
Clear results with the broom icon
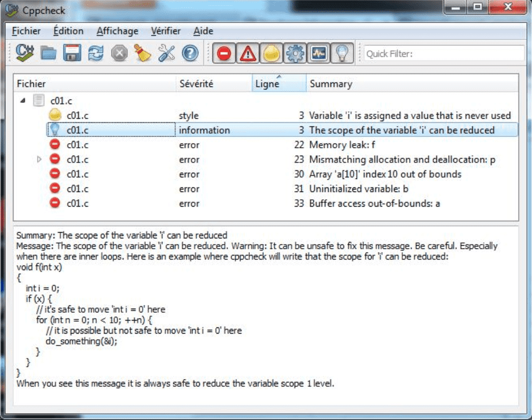143,53
